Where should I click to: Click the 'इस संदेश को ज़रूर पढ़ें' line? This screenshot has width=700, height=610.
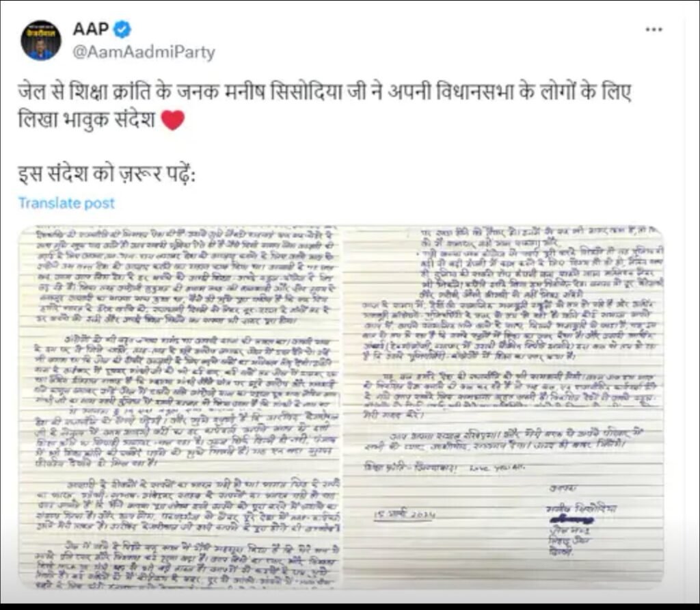coord(107,174)
